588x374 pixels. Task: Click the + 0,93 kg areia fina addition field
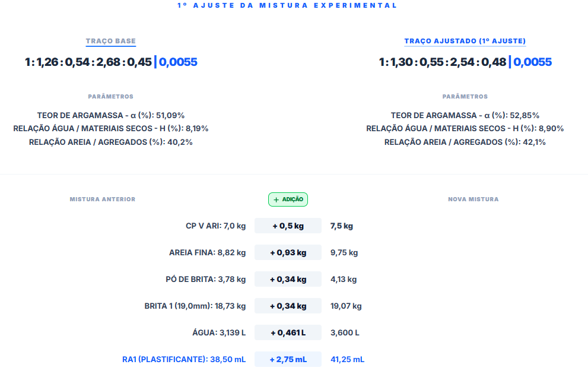coord(288,253)
